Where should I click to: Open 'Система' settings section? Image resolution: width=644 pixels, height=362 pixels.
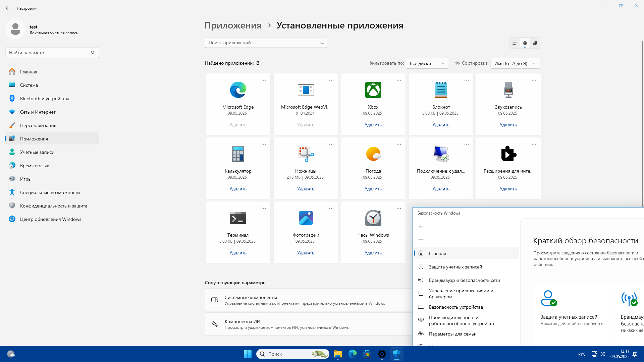tap(29, 85)
